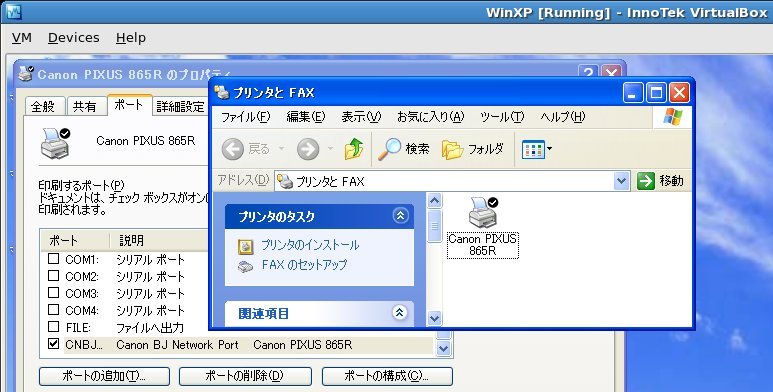The image size is (773, 392).
Task: Click the FAX setup icon in tasks
Action: 246,267
